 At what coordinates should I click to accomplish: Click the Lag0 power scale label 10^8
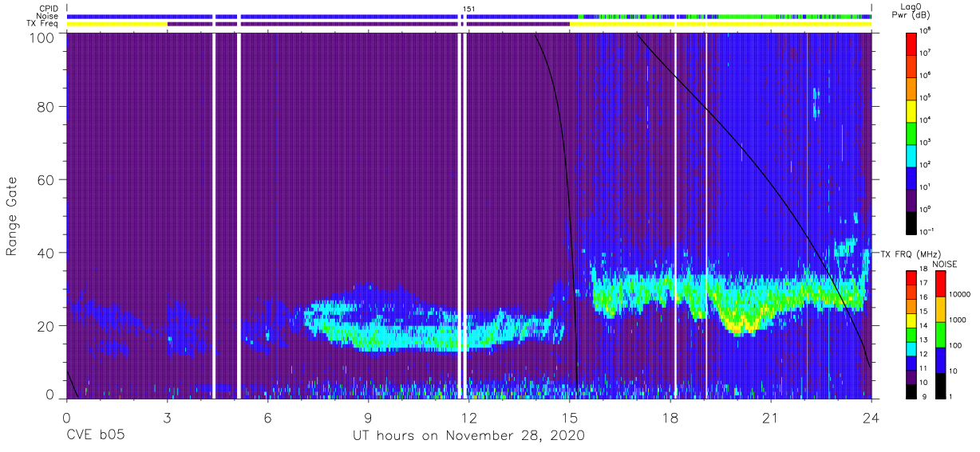tap(925, 29)
